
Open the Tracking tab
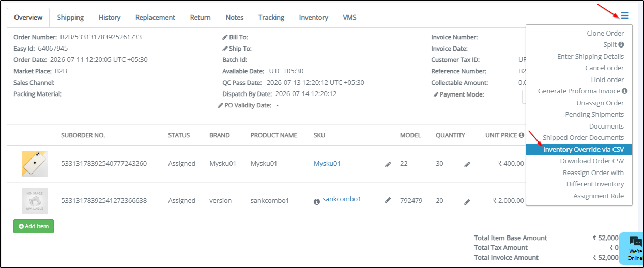[x=271, y=18]
